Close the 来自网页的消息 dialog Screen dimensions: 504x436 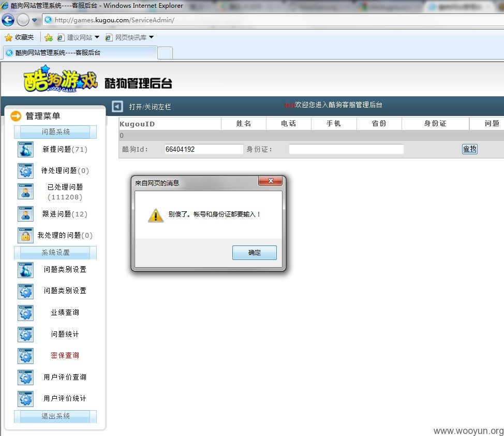point(270,181)
